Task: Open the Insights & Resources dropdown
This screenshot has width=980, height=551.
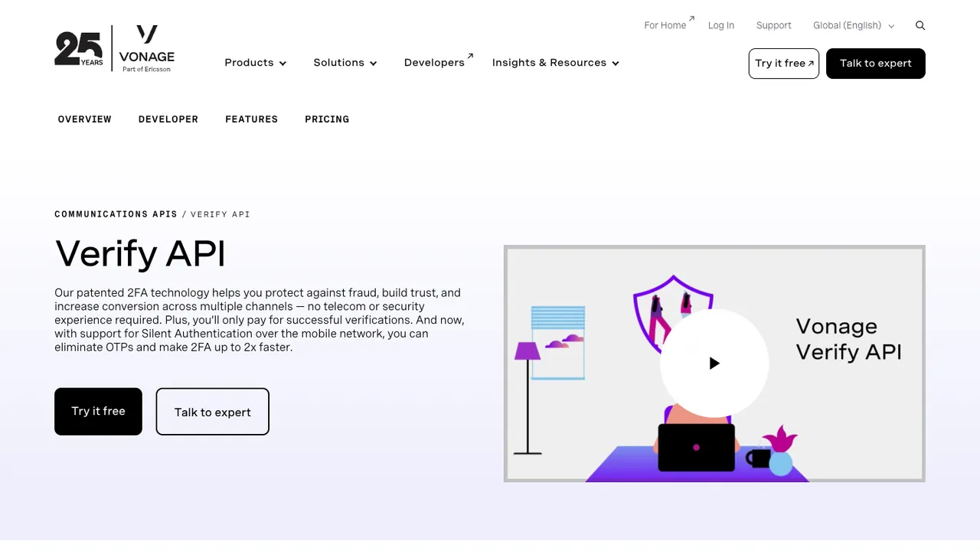Action: pos(556,63)
